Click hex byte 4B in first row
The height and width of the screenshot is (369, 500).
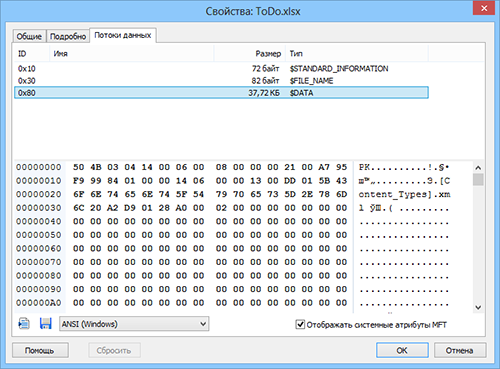[96, 167]
